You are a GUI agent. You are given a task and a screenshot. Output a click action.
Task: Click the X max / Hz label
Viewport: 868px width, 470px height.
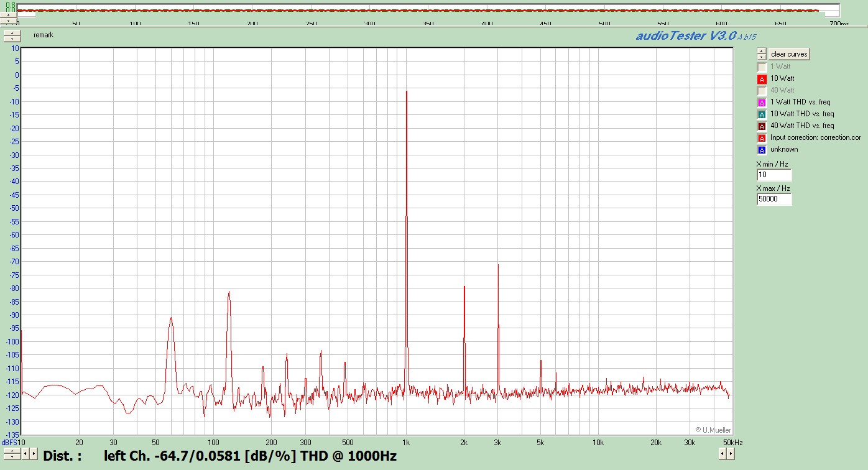pyautogui.click(x=773, y=188)
